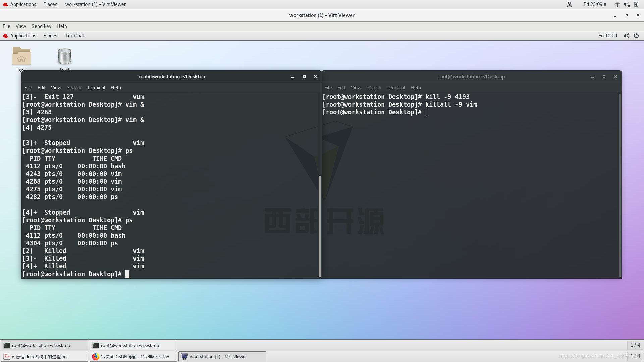644x362 pixels.
Task: Click the Firefox icon in the host taskbar
Action: point(95,357)
